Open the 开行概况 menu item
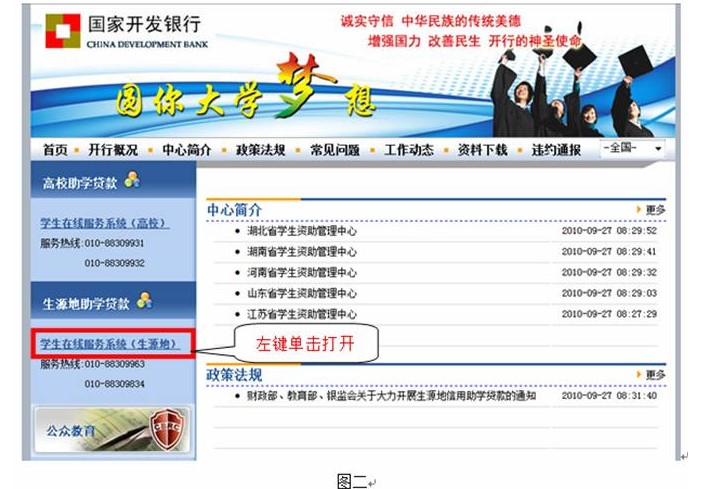 click(x=112, y=150)
